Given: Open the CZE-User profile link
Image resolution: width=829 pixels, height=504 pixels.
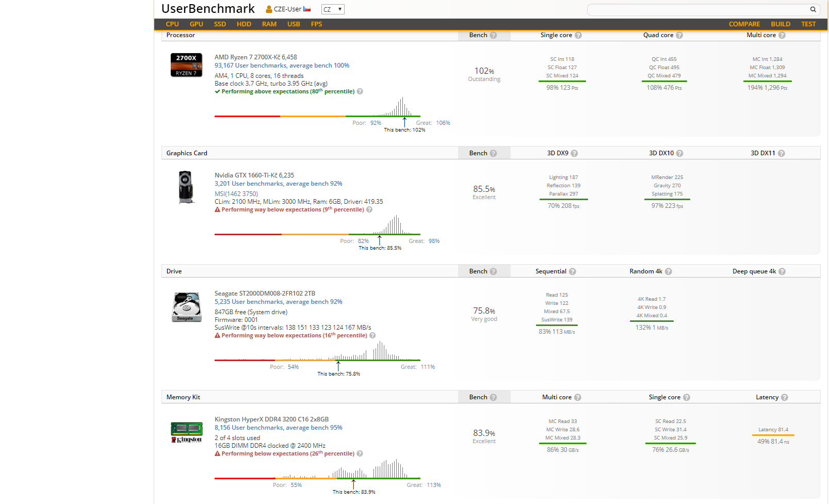Looking at the screenshot, I should (x=287, y=9).
